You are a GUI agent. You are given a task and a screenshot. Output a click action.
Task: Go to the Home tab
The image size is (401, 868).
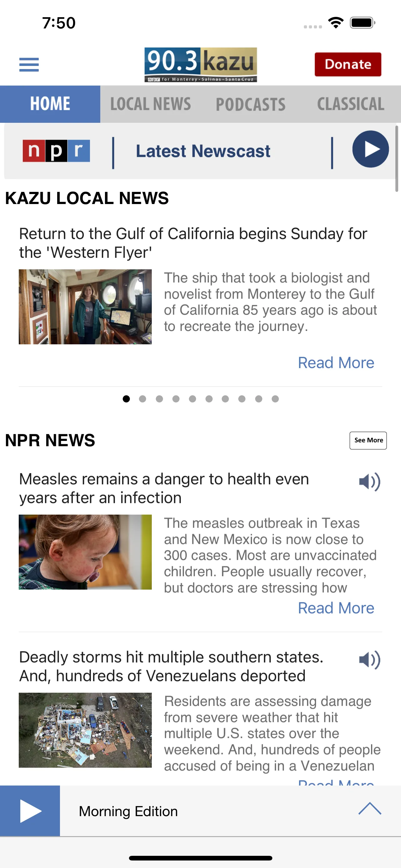tap(50, 104)
